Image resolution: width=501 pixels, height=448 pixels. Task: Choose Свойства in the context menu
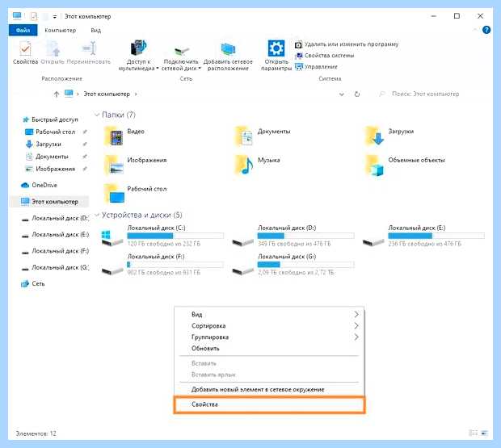coord(269,404)
